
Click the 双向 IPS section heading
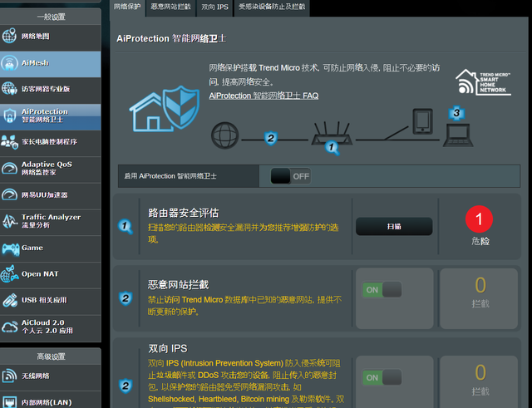168,348
